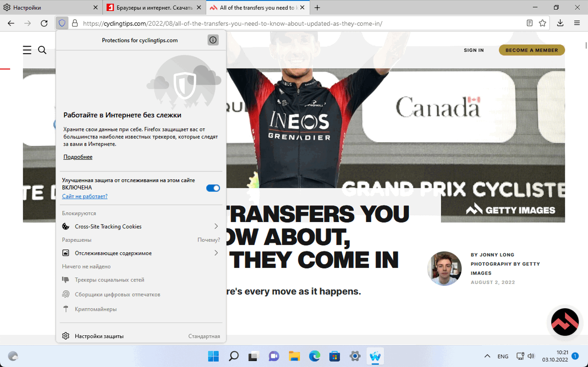This screenshot has height=367, width=588.
Task: Open the Chat app on taskbar
Action: [x=274, y=356]
